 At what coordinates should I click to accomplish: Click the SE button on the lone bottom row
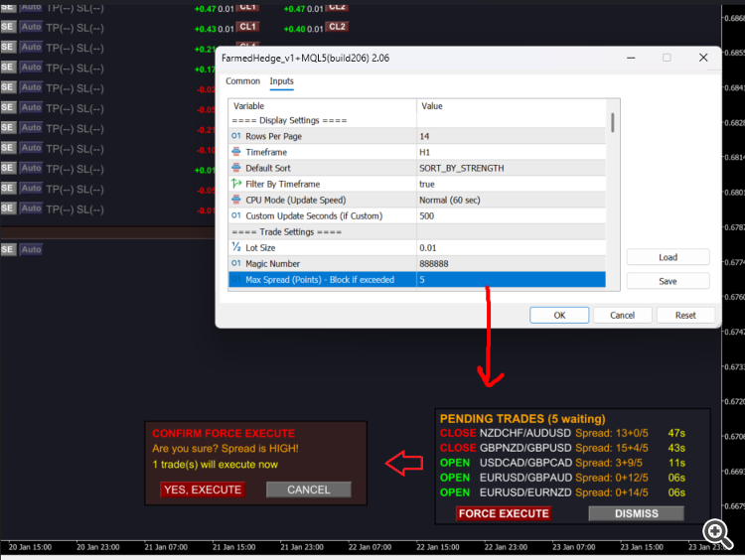8,250
